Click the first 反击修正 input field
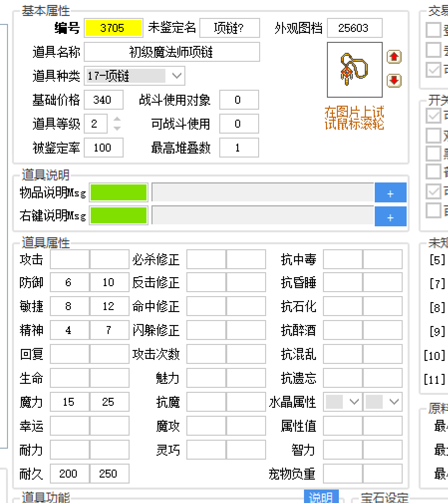 [x=206, y=282]
